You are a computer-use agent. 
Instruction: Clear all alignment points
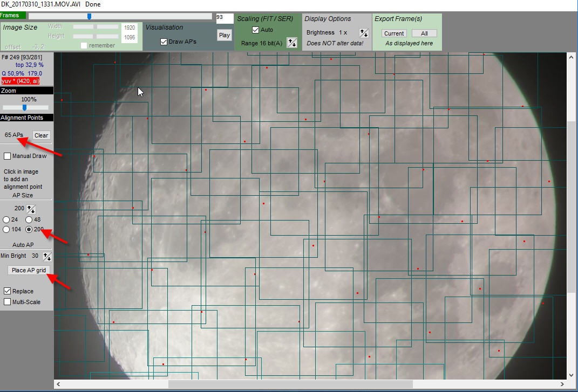coord(41,135)
